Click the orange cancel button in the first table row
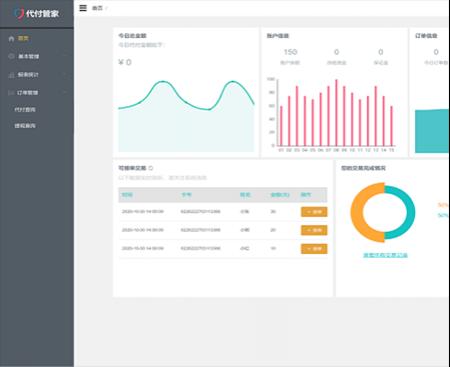The width and height of the screenshot is (450, 367). pyautogui.click(x=314, y=212)
